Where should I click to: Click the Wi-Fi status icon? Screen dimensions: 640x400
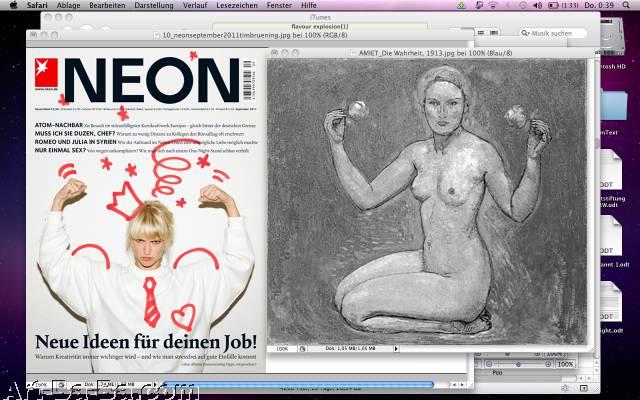tap(493, 5)
